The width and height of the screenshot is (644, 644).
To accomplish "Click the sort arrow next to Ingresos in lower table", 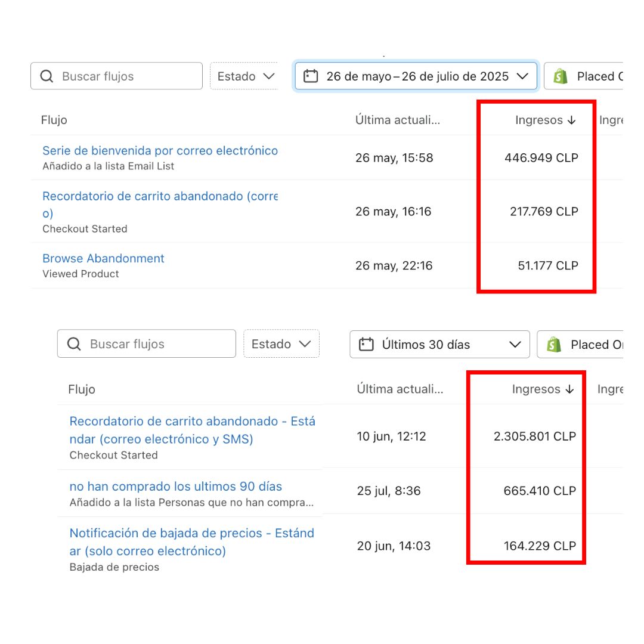I will [569, 389].
